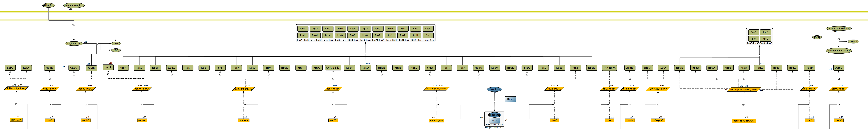Select the osmB_mRNA node
The height and width of the screenshot is (135, 868).
(629, 89)
